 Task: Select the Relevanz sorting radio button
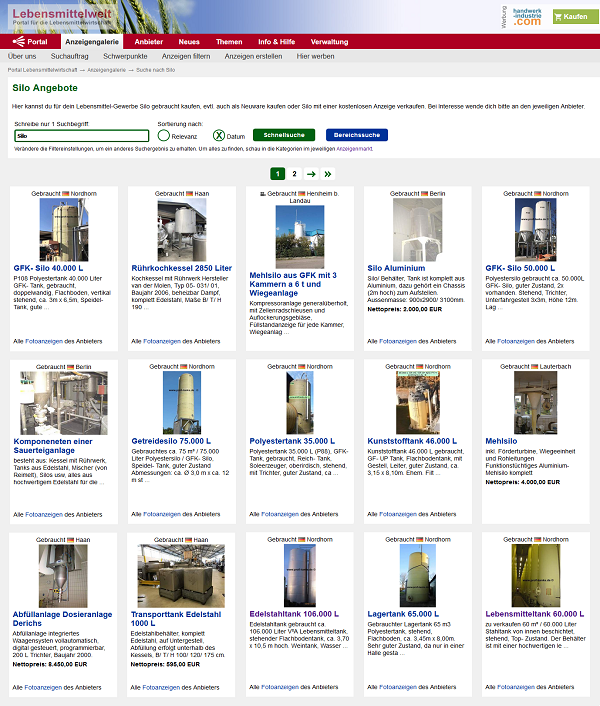(x=164, y=135)
